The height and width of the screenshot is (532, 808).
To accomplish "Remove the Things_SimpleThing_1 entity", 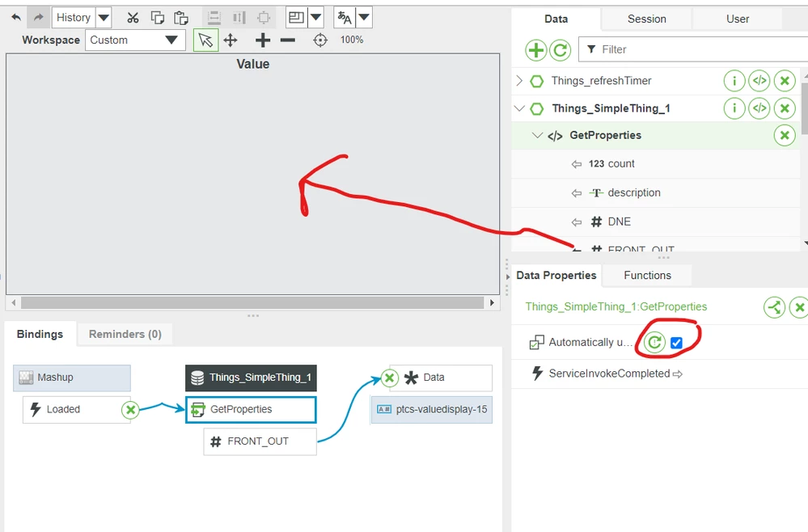I will click(x=785, y=108).
